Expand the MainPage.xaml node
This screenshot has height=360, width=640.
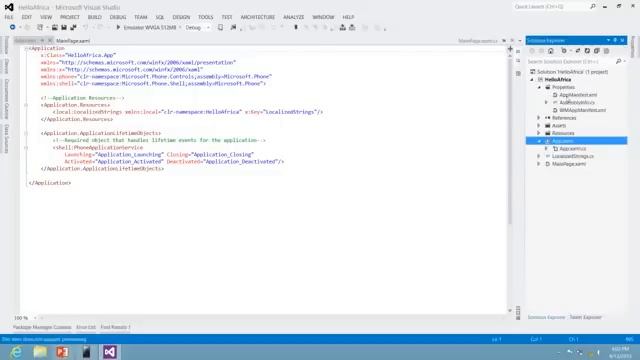tap(539, 164)
